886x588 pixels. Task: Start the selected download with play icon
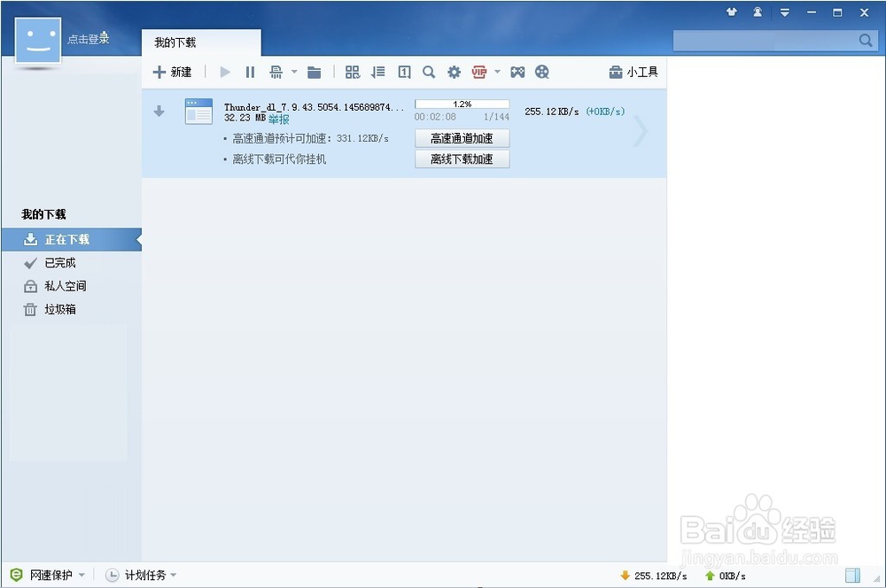(225, 73)
